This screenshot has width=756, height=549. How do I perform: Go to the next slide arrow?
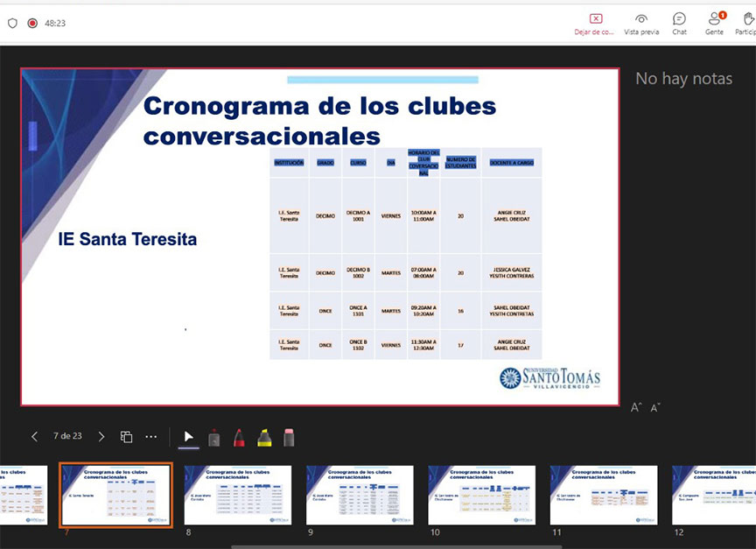click(101, 437)
